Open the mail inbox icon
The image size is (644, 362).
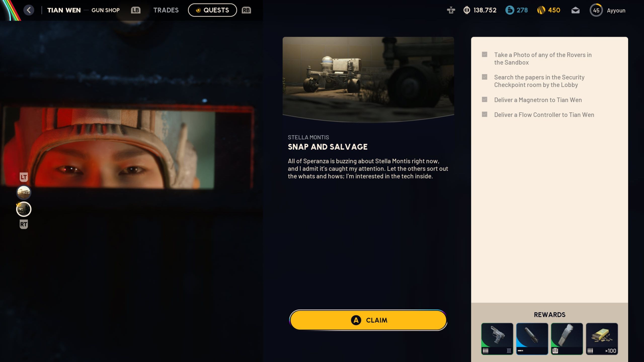point(575,10)
